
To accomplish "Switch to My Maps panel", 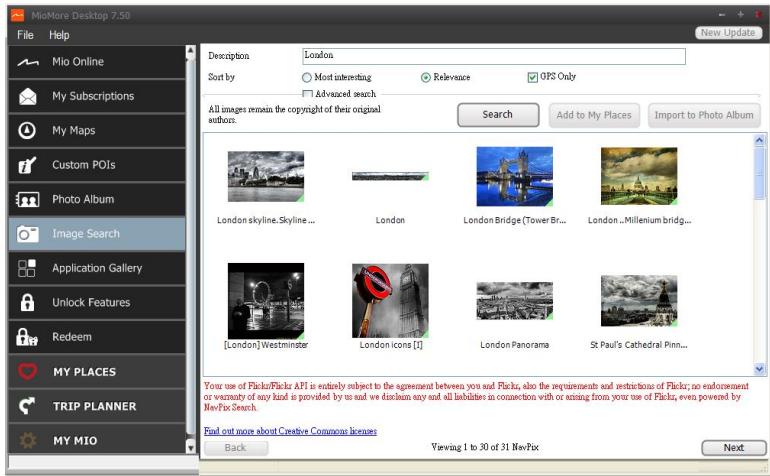I will pos(97,131).
